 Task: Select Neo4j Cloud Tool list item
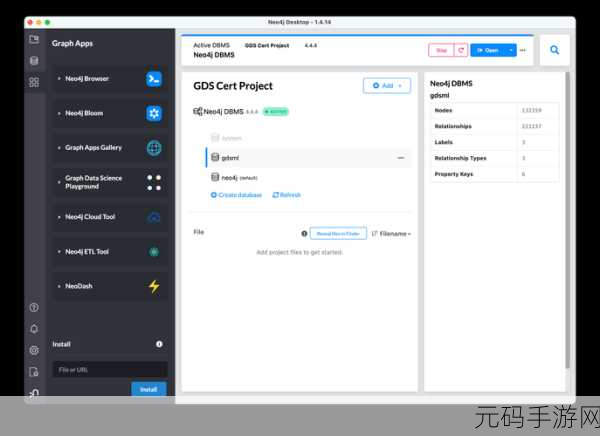110,217
